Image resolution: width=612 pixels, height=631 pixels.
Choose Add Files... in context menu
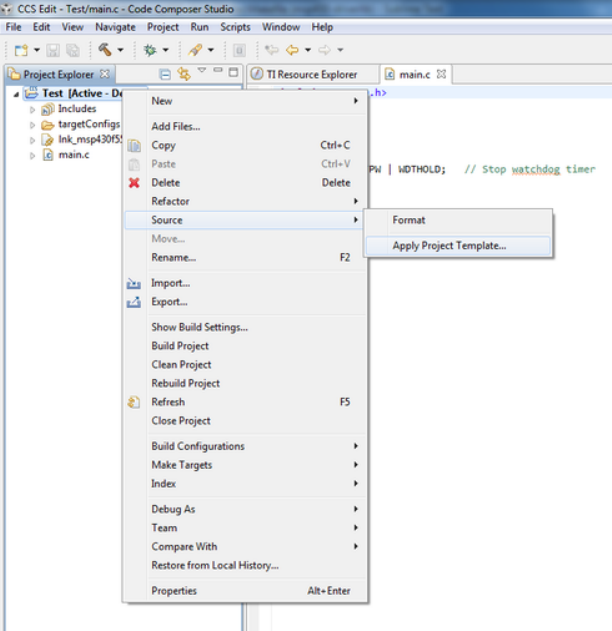pos(245,126)
